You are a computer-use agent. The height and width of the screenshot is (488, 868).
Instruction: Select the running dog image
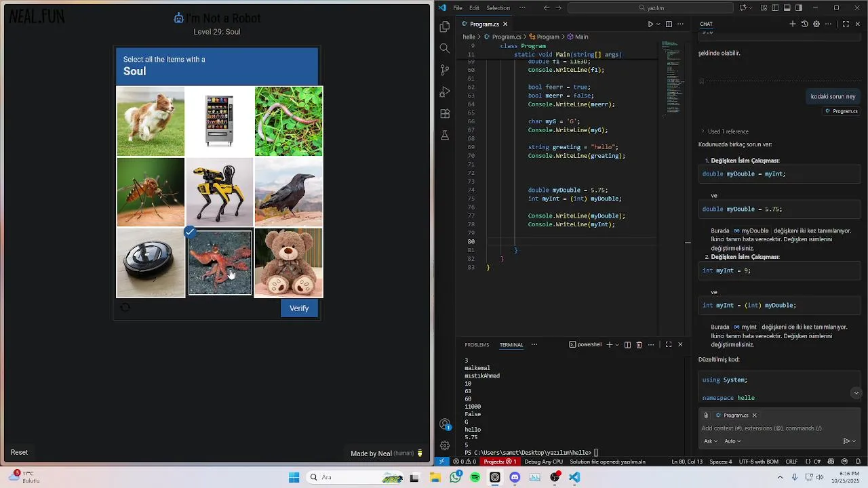151,121
